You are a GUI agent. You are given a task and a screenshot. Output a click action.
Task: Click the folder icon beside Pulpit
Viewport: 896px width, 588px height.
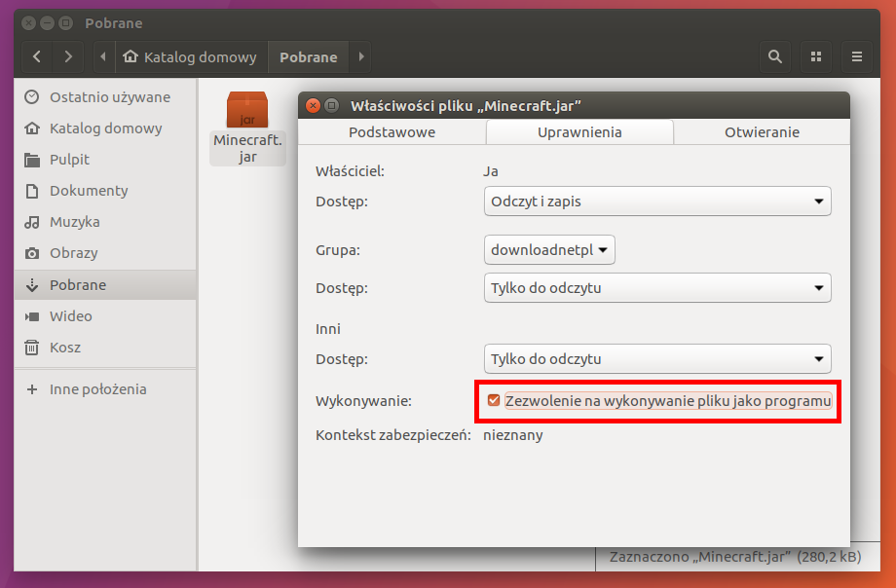point(32,160)
